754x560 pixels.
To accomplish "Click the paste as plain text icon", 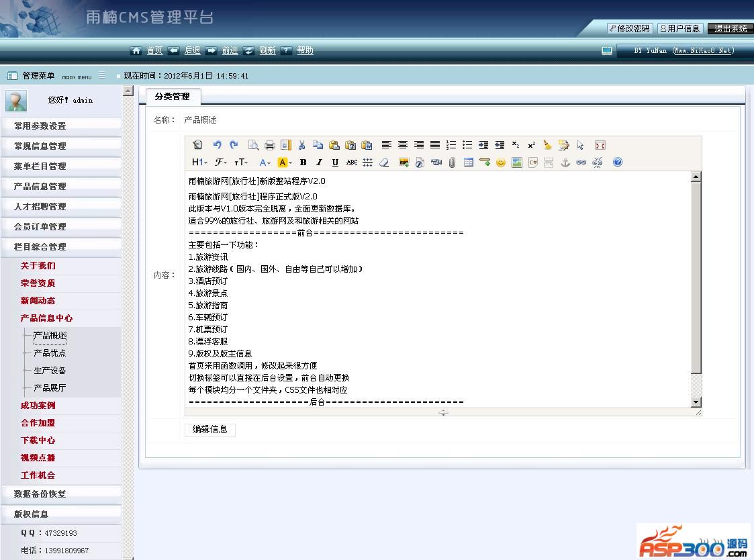I will (x=350, y=145).
